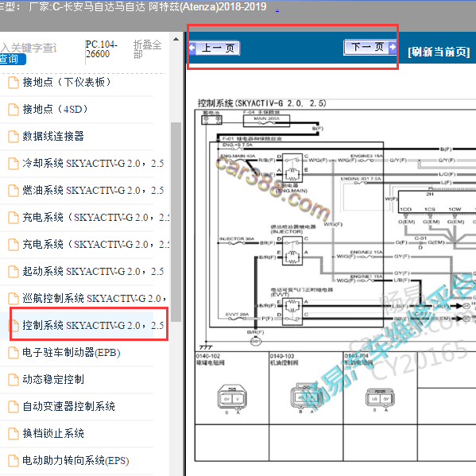Click the small link after Atenza 2018-2019 title
Image resolution: width=476 pixels, height=476 pixels.
[277, 10]
